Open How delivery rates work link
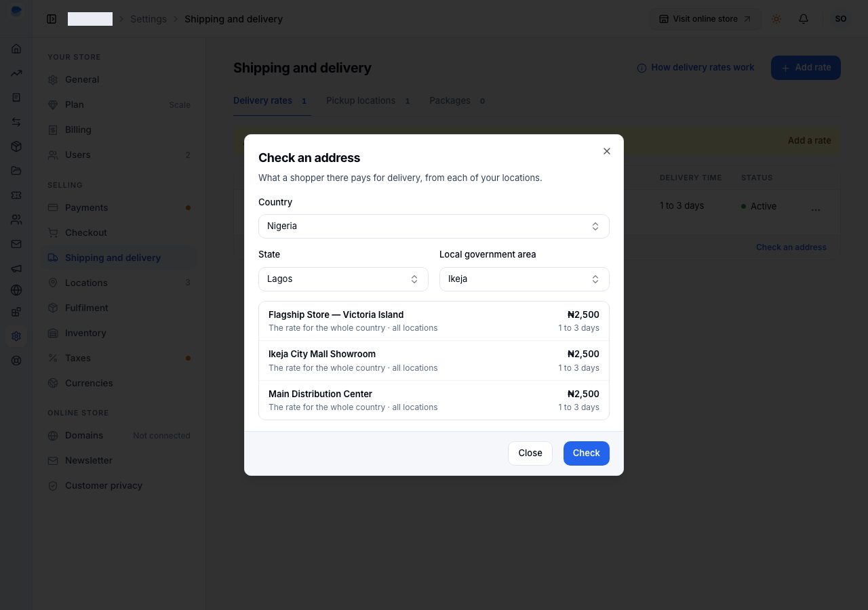Screen dimensions: 868x610 point(696,68)
